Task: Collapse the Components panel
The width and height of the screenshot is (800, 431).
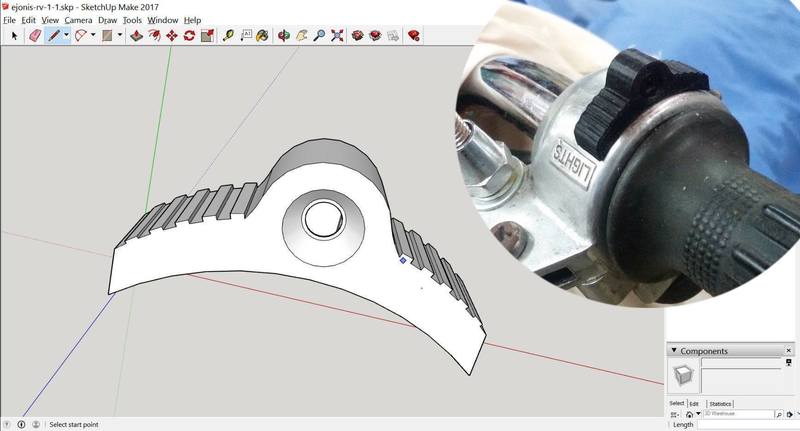Action: coord(673,351)
